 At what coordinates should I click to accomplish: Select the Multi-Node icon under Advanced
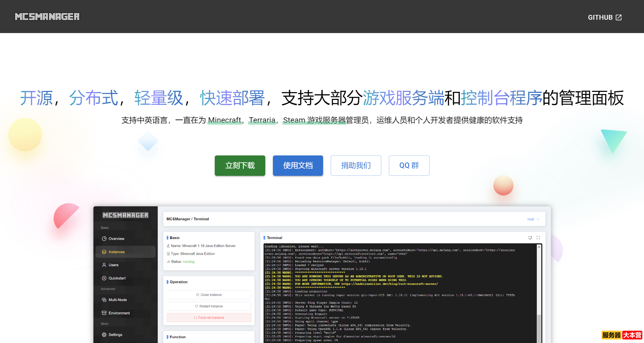click(x=104, y=300)
